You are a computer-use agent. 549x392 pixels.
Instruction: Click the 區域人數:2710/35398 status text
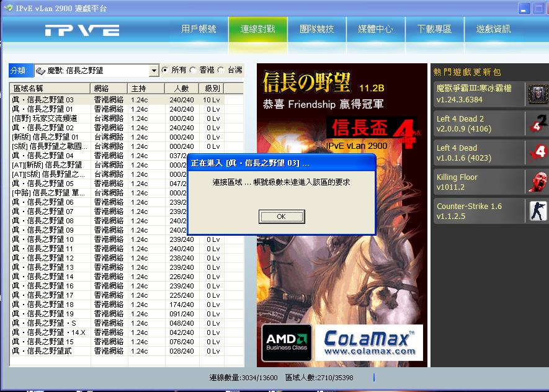click(x=319, y=378)
